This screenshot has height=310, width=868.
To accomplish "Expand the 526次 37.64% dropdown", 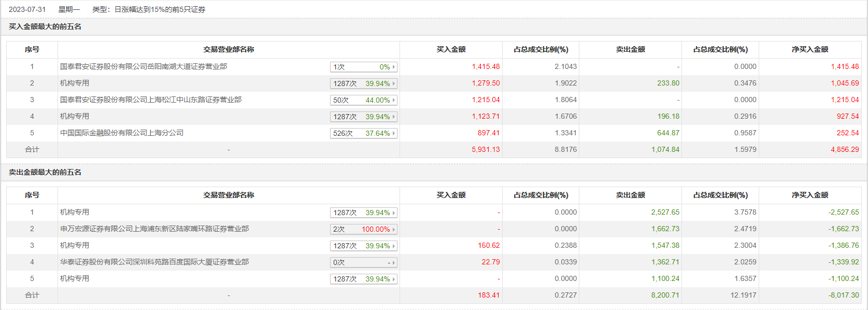I will (394, 133).
